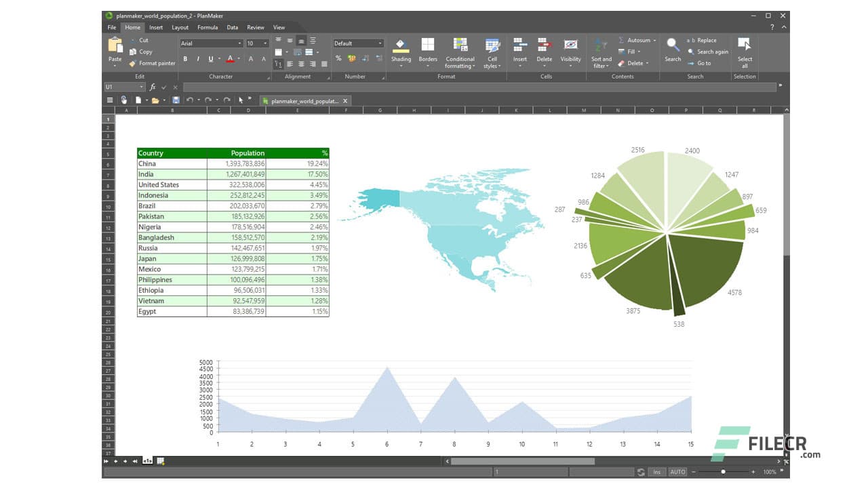Open the Search magnifier tool

[x=673, y=46]
